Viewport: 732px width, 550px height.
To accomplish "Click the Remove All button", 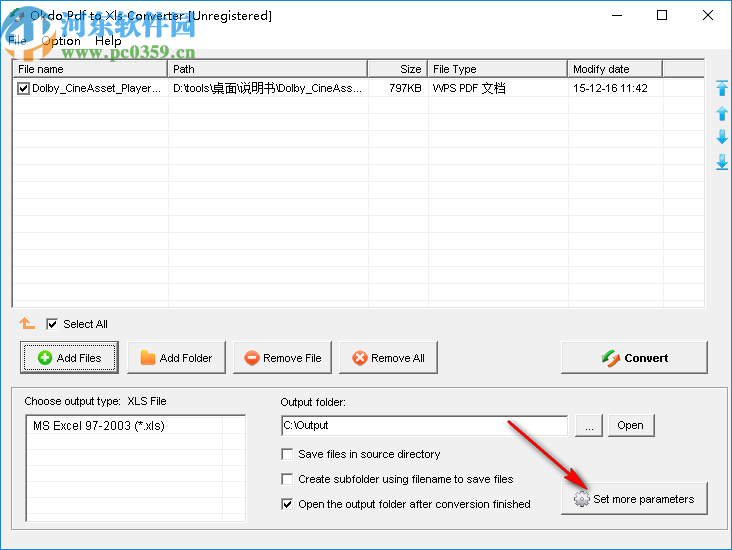I will pyautogui.click(x=388, y=358).
